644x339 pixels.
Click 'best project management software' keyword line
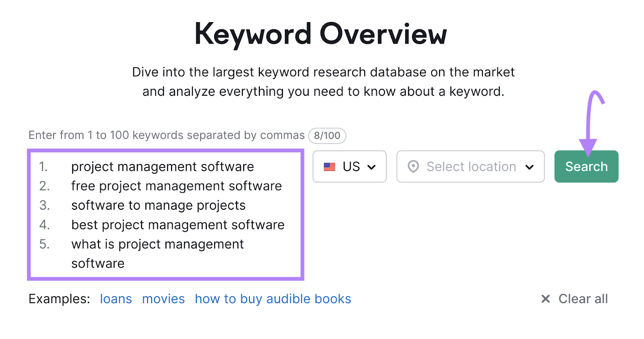178,225
